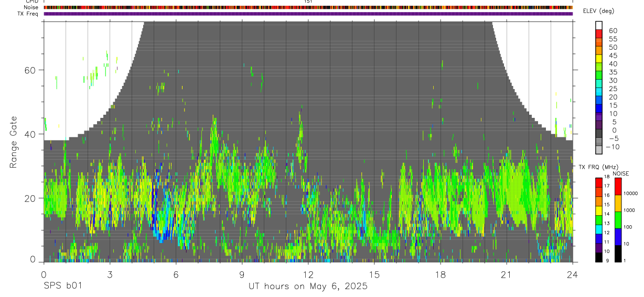This screenshot has height=297, width=644.
Task: Click the 12 hour tick on the UT axis
Action: click(x=308, y=274)
